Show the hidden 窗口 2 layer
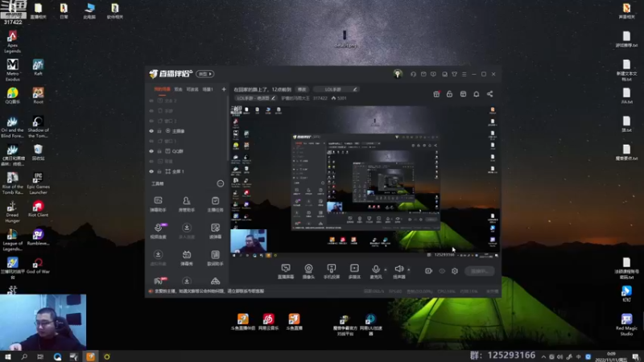 point(151,121)
